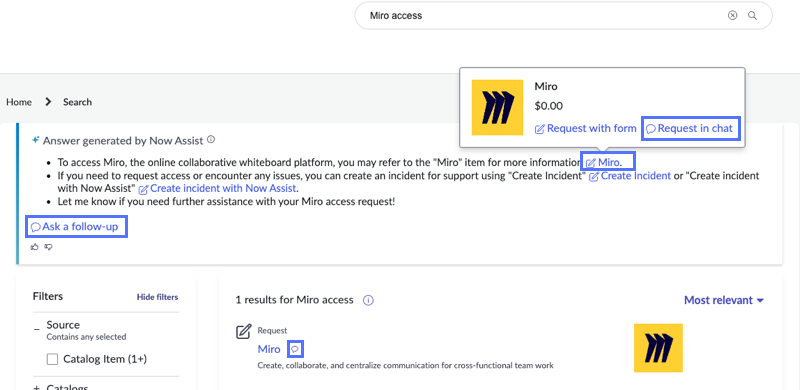This screenshot has height=390, width=800.
Task: Click the magnifying glass search icon
Action: coord(752,15)
